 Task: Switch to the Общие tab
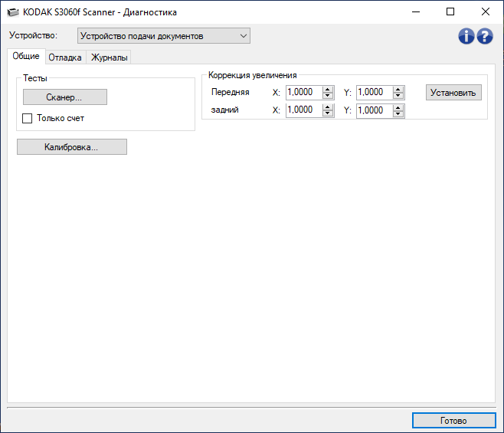[26, 56]
